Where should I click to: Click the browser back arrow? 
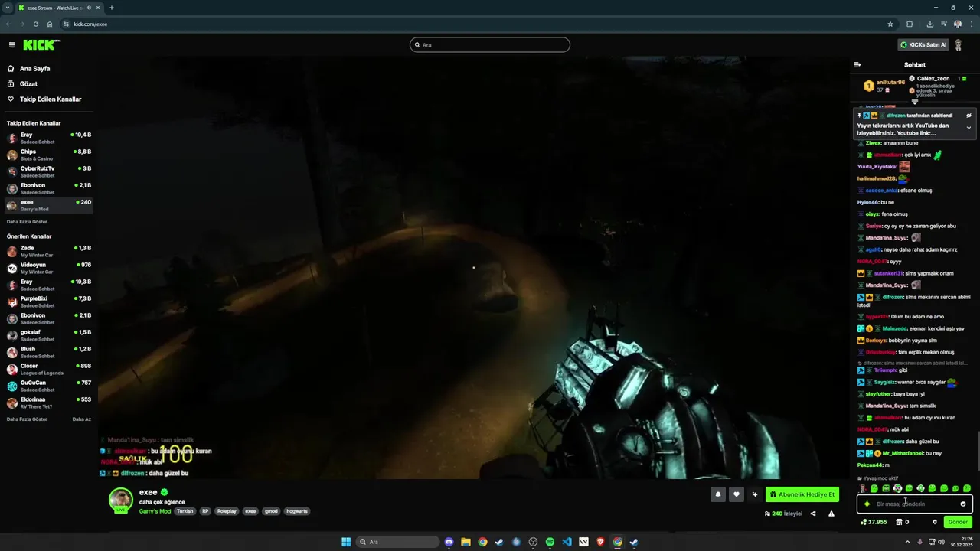pyautogui.click(x=8, y=24)
